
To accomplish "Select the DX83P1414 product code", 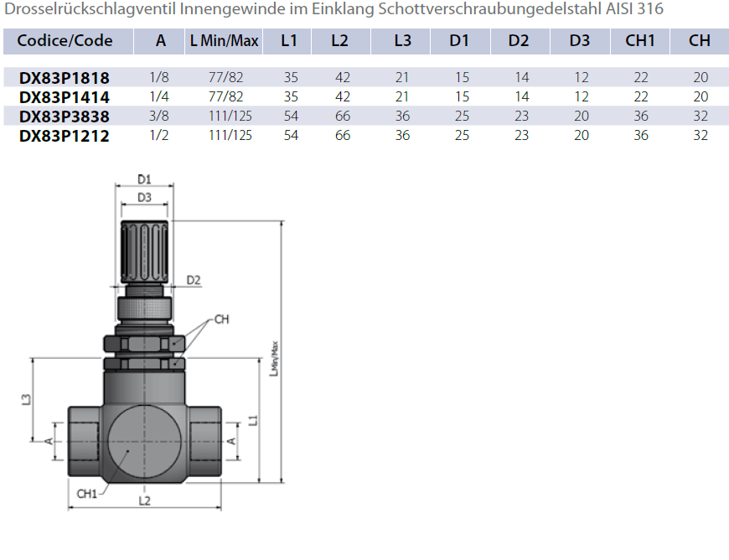I will 65,97.
